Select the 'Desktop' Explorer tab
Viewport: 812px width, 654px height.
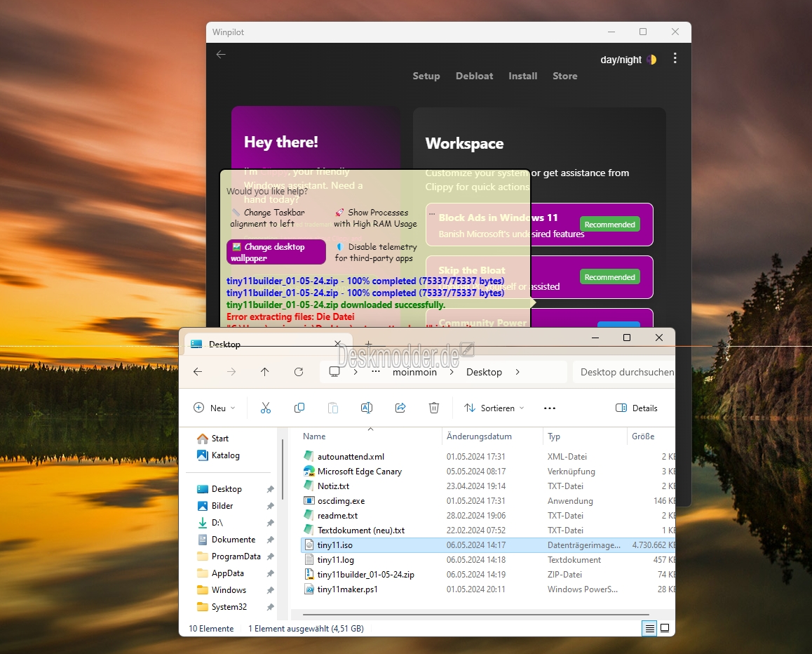pos(269,344)
